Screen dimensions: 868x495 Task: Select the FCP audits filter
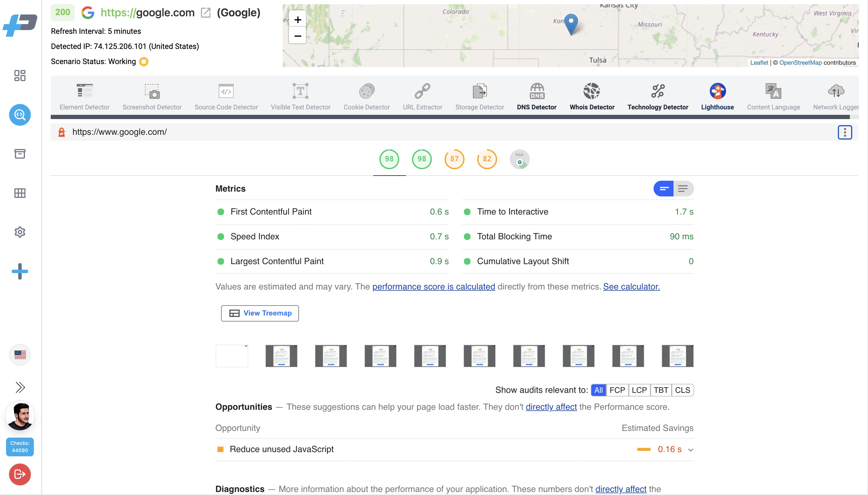click(617, 390)
